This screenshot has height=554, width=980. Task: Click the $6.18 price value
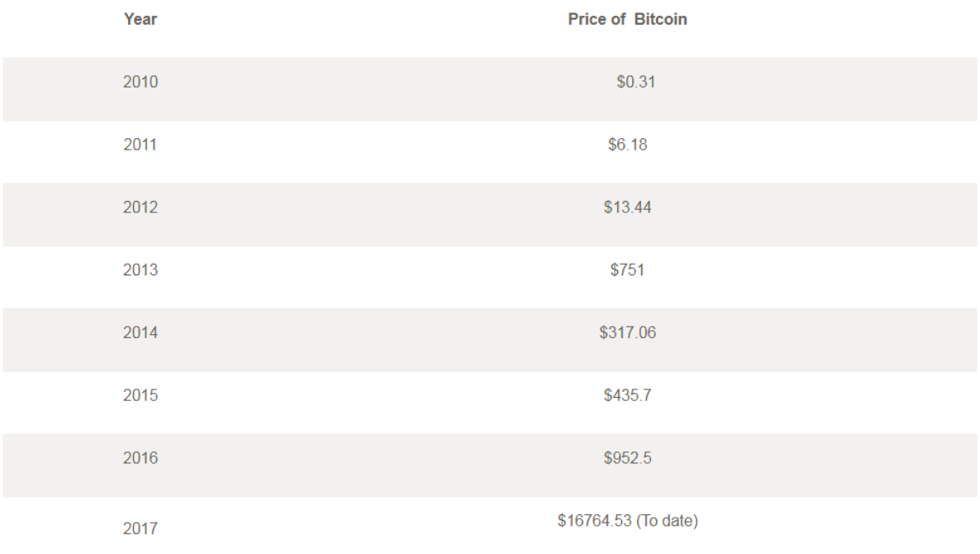(627, 146)
